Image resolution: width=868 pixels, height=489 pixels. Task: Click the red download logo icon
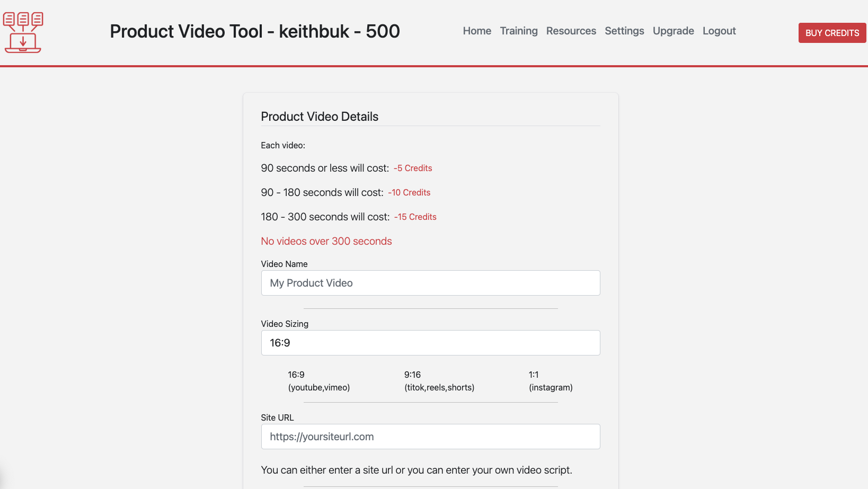tap(23, 32)
